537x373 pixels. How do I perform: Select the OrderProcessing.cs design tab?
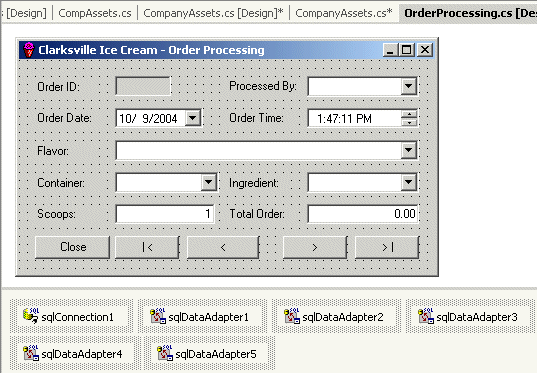point(469,13)
